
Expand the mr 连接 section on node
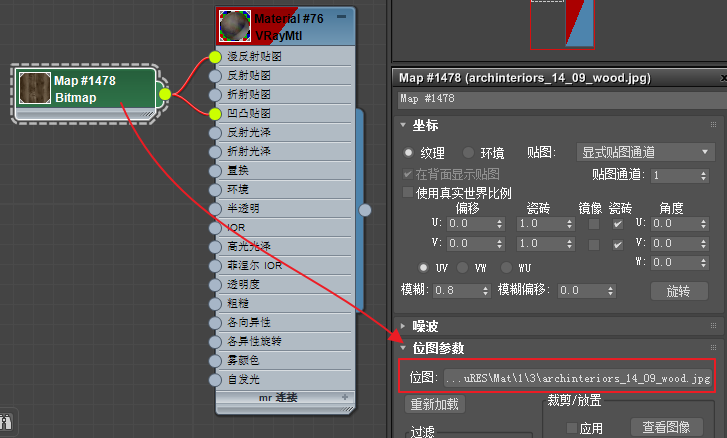346,397
